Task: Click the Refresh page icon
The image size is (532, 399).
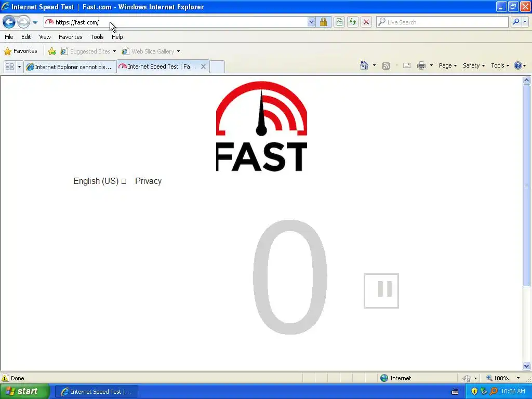Action: click(353, 22)
